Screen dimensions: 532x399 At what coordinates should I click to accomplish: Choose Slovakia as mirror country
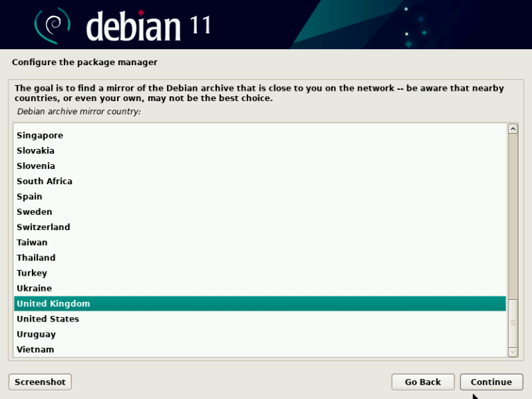click(x=35, y=151)
